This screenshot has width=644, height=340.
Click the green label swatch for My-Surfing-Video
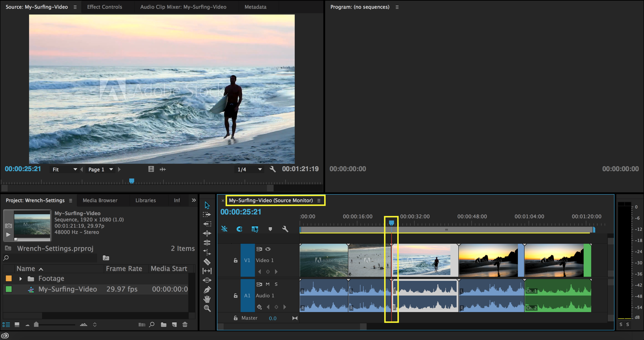coord(9,289)
